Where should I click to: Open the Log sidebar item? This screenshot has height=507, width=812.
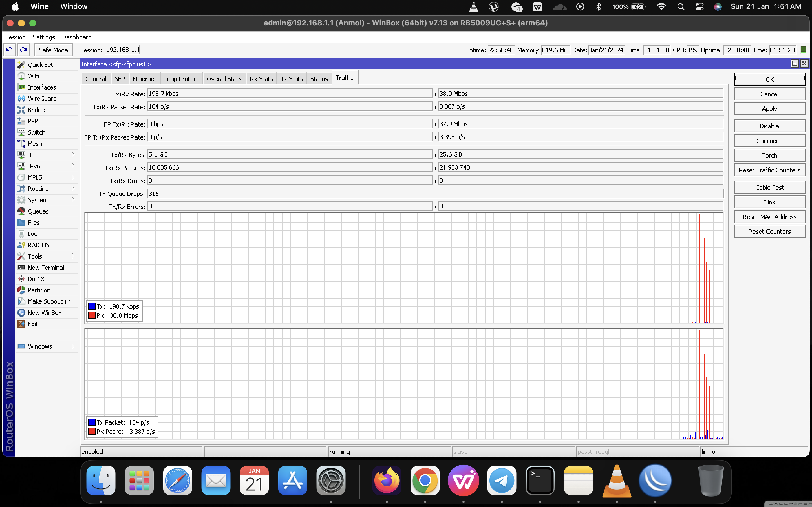pos(32,234)
